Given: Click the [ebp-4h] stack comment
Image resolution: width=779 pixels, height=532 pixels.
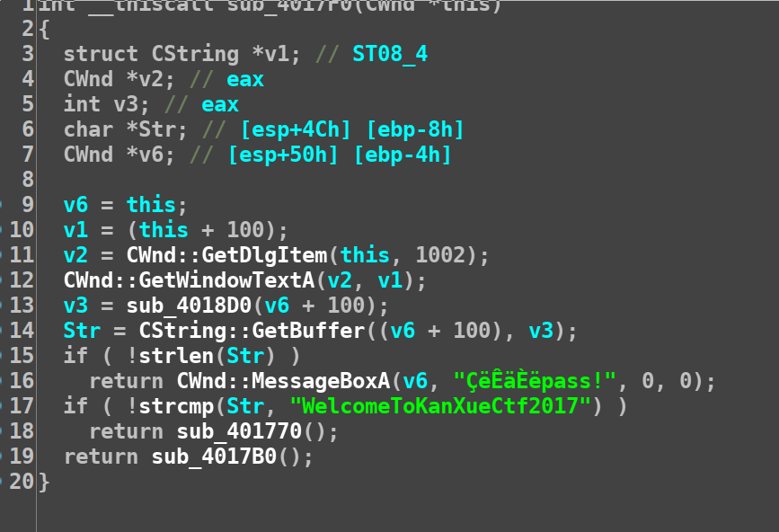Looking at the screenshot, I should pos(403,155).
